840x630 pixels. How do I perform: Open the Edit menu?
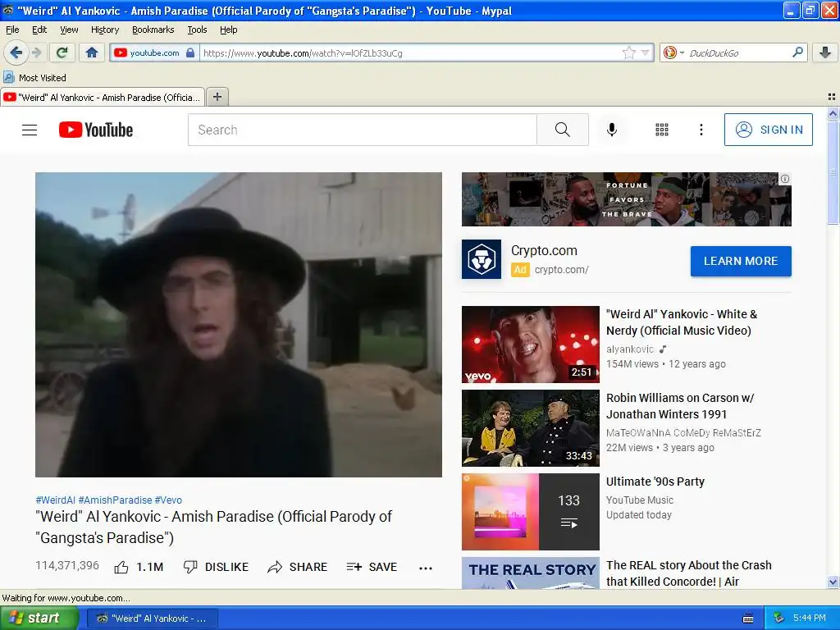point(39,30)
